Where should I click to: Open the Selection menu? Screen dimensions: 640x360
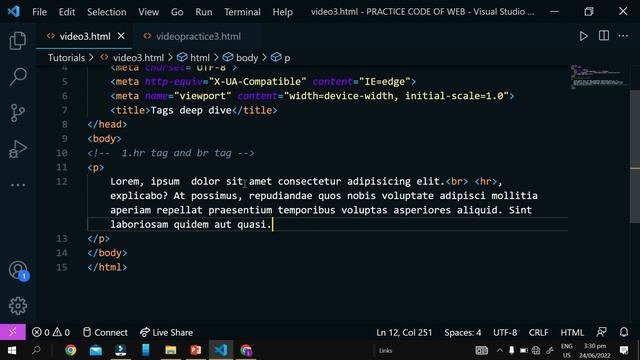[x=107, y=12]
